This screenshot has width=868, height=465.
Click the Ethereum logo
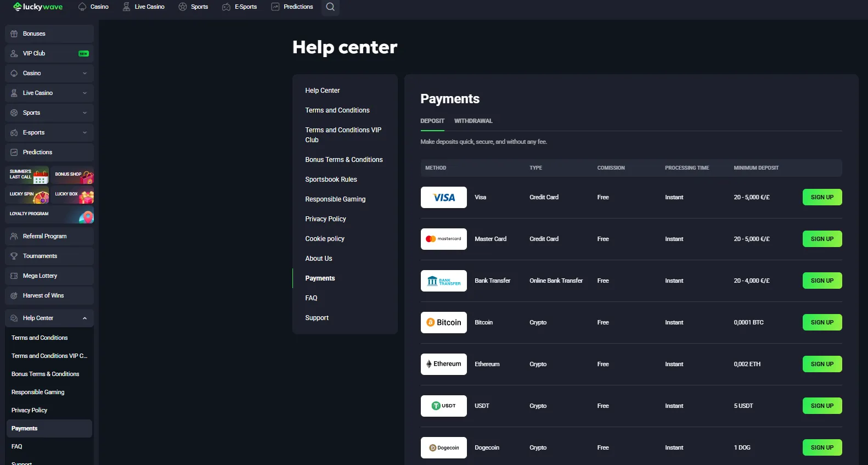(x=444, y=364)
